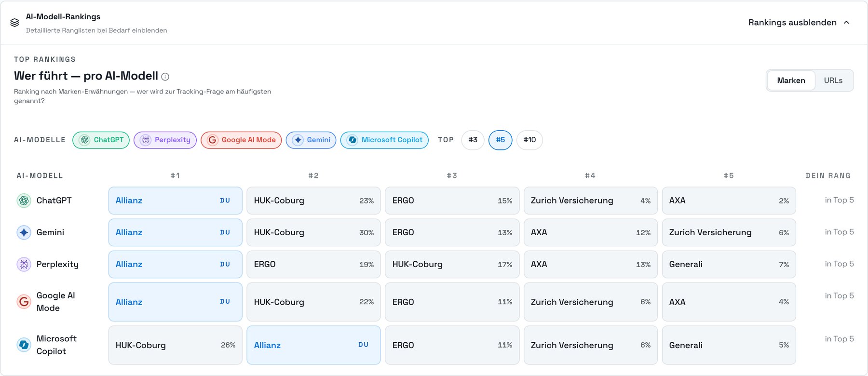Click the Gemini row label text
Image resolution: width=868 pixels, height=376 pixels.
tap(50, 232)
